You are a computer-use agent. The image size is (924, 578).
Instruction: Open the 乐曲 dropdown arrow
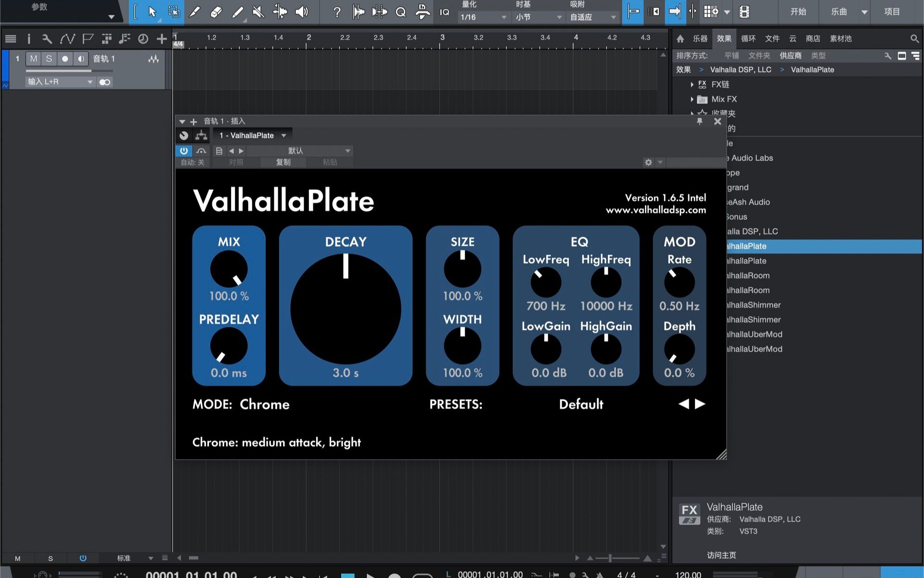pyautogui.click(x=864, y=12)
